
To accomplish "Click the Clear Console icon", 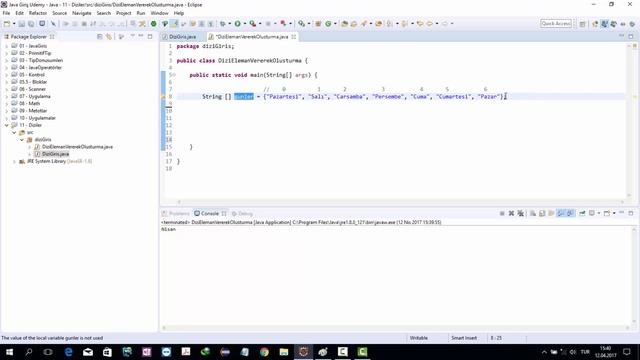I will pyautogui.click(x=533, y=213).
